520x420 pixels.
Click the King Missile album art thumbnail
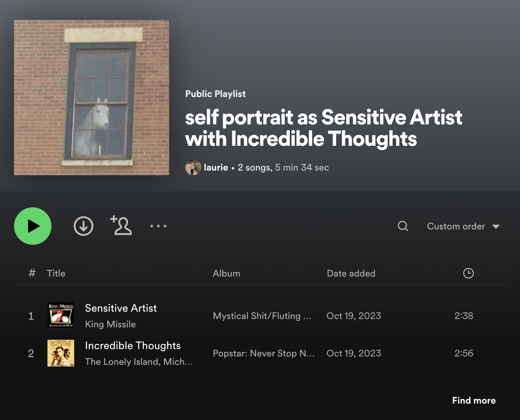[61, 316]
